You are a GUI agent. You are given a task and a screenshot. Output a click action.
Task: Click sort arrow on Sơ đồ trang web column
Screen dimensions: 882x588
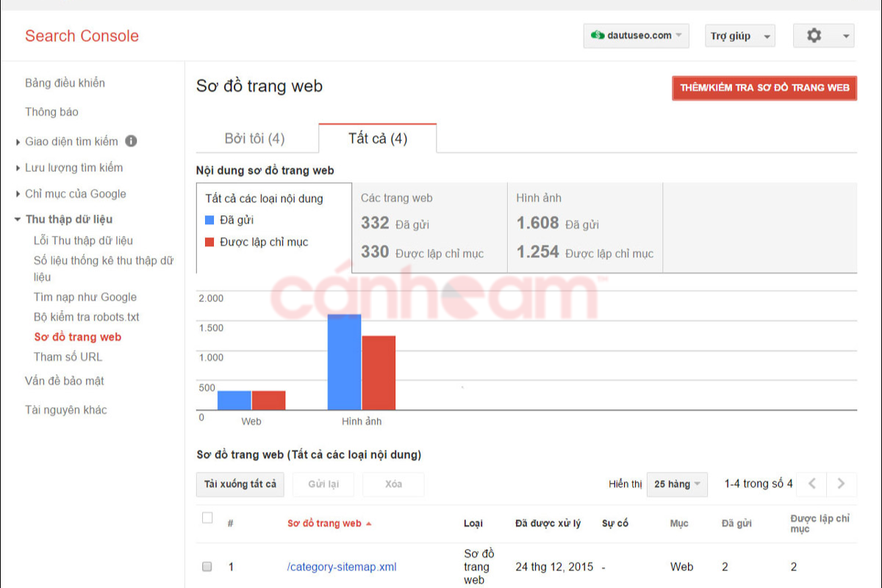pyautogui.click(x=369, y=524)
